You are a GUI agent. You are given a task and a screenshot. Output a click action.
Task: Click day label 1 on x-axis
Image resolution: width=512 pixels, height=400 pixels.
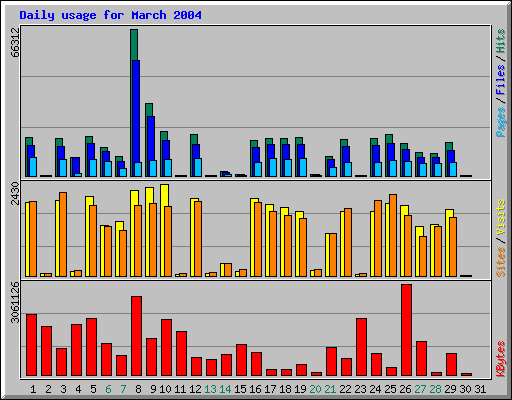(x=33, y=389)
